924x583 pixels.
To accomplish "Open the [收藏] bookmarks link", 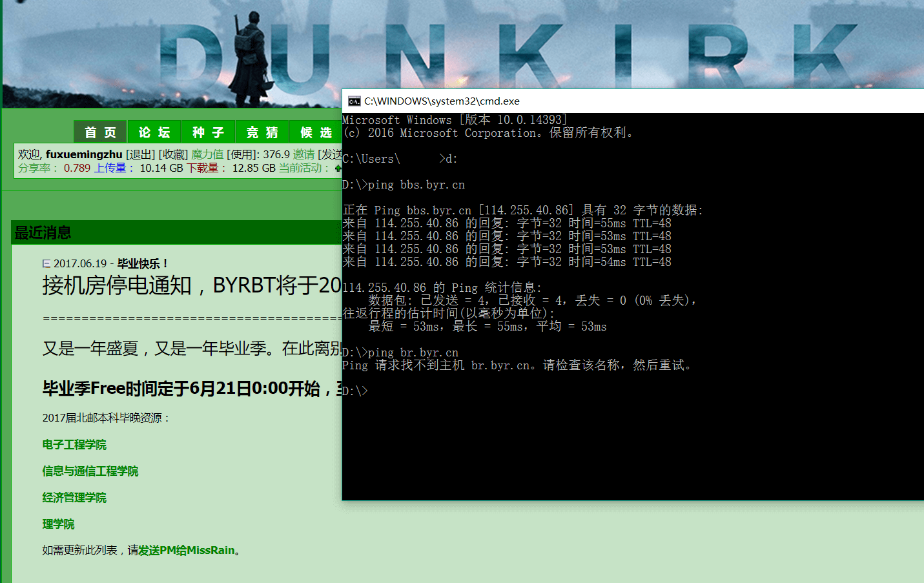I will coord(173,154).
